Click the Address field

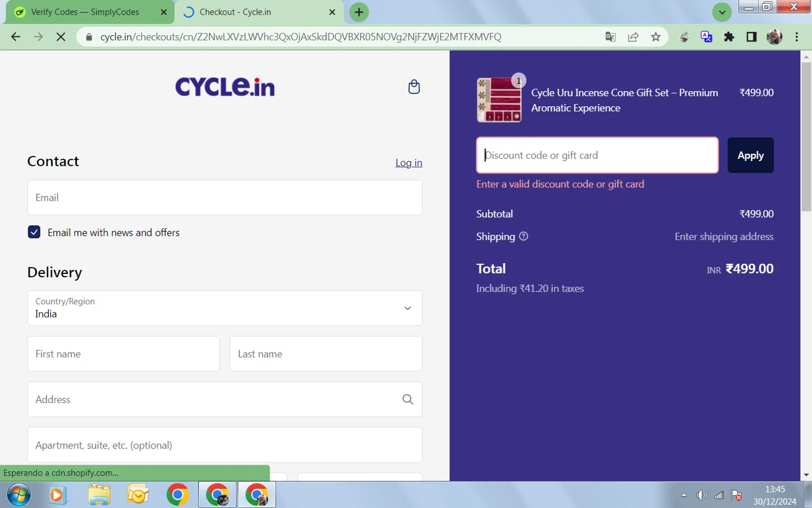tap(225, 399)
